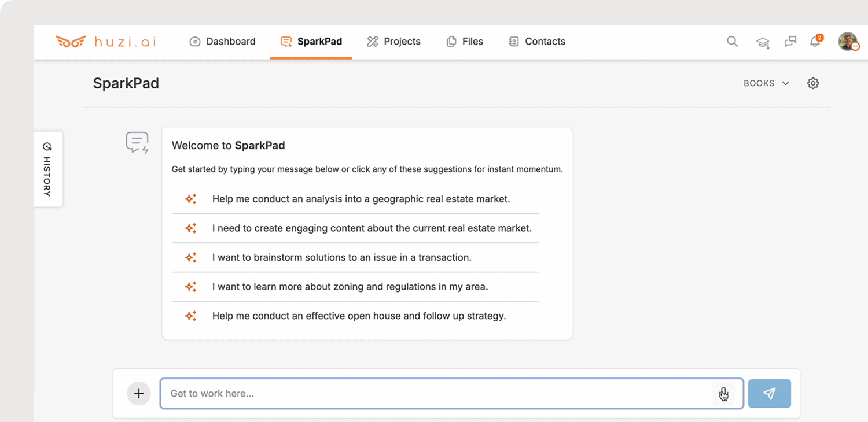Click the Projects tools icon

pos(373,42)
